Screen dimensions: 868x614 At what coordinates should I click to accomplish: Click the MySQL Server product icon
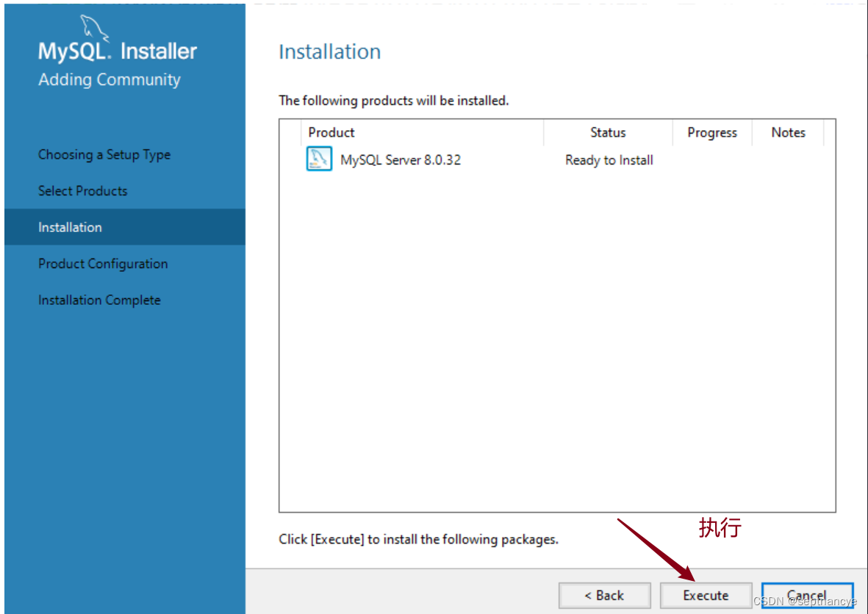click(319, 159)
